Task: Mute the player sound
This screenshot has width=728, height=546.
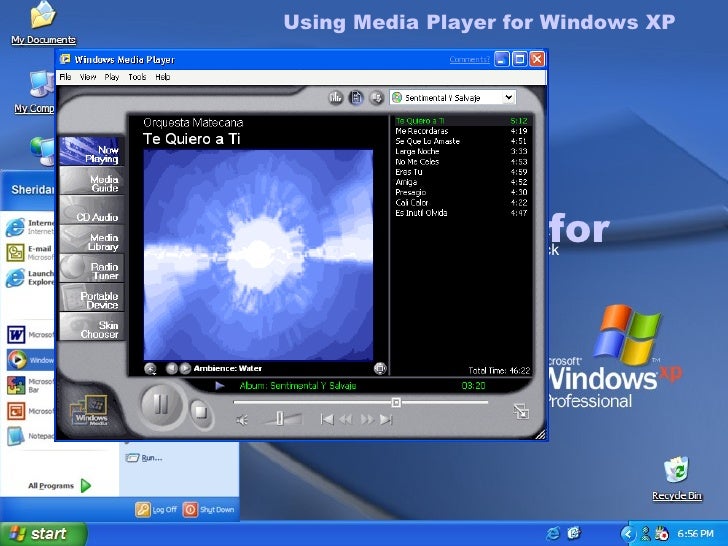Action: click(x=241, y=420)
